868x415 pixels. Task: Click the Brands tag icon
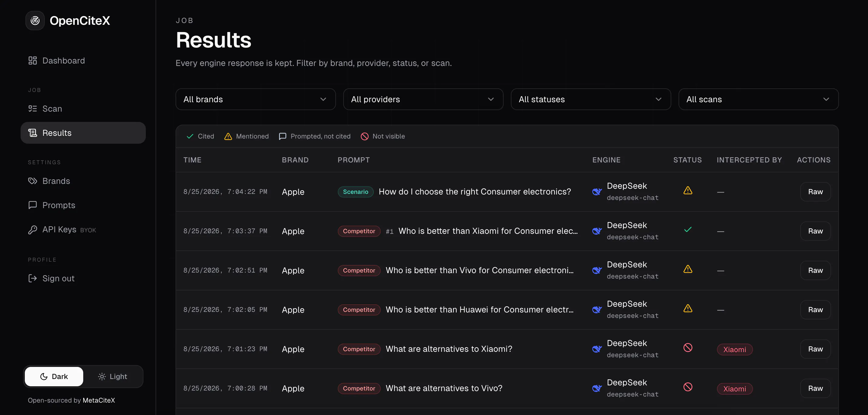(33, 181)
